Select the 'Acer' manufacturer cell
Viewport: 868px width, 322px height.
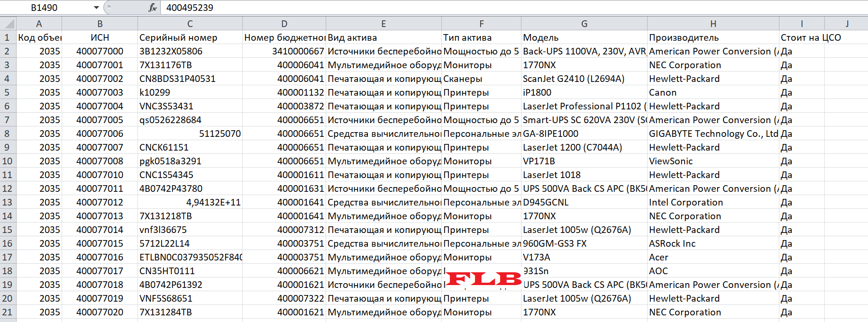point(713,257)
